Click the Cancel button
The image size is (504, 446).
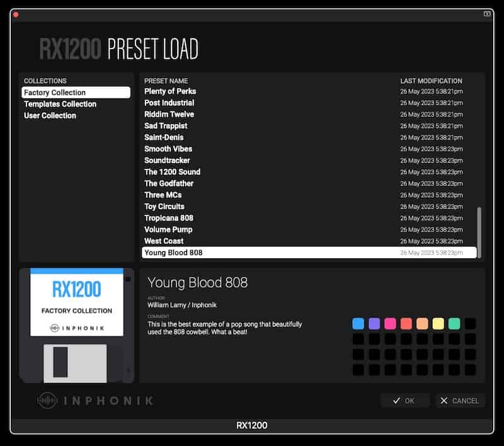[x=460, y=401]
